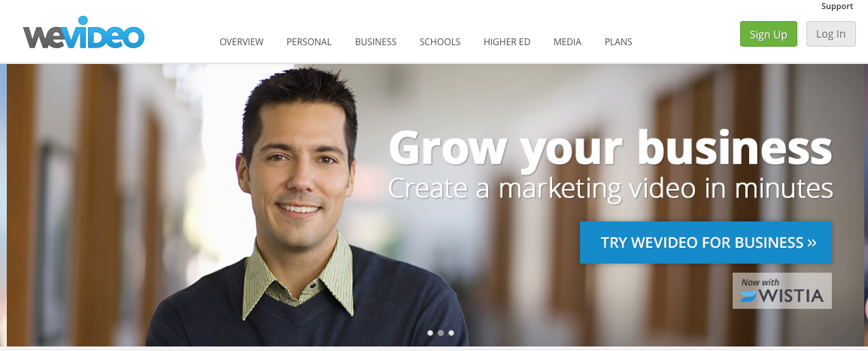Select the last carousel dot
The image size is (868, 351).
[x=451, y=333]
